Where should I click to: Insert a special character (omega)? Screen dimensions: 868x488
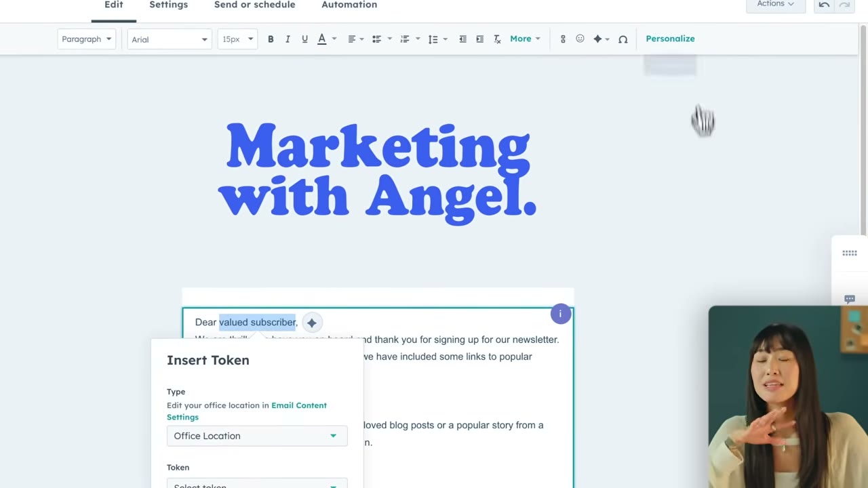(623, 39)
